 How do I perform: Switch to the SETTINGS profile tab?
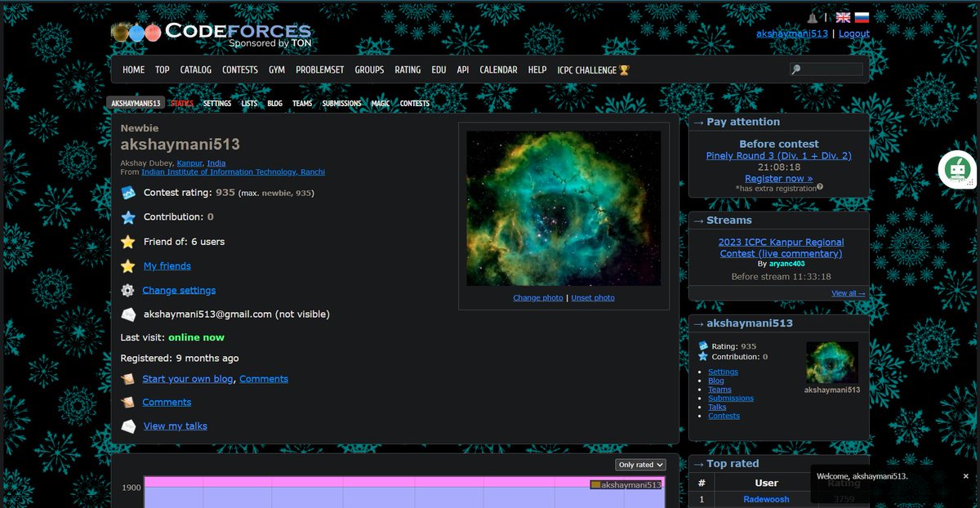coord(217,104)
